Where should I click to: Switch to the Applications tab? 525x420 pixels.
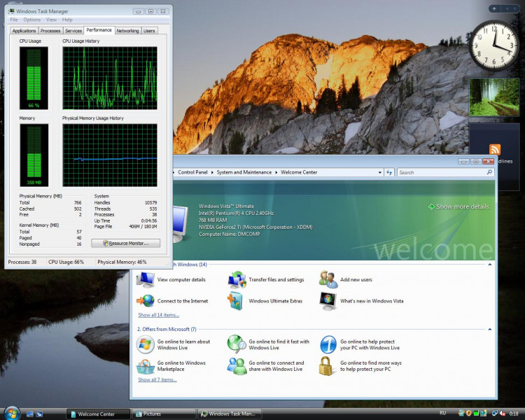coord(24,31)
